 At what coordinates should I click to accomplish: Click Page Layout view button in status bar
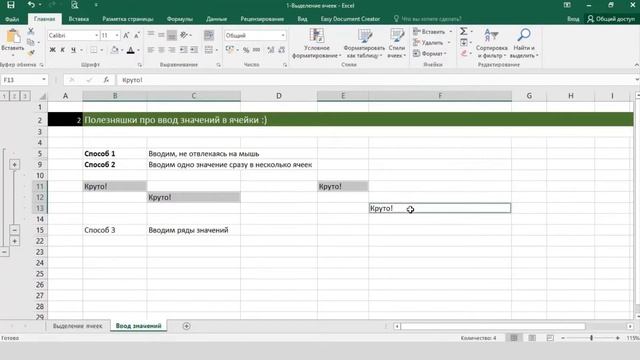(532, 338)
